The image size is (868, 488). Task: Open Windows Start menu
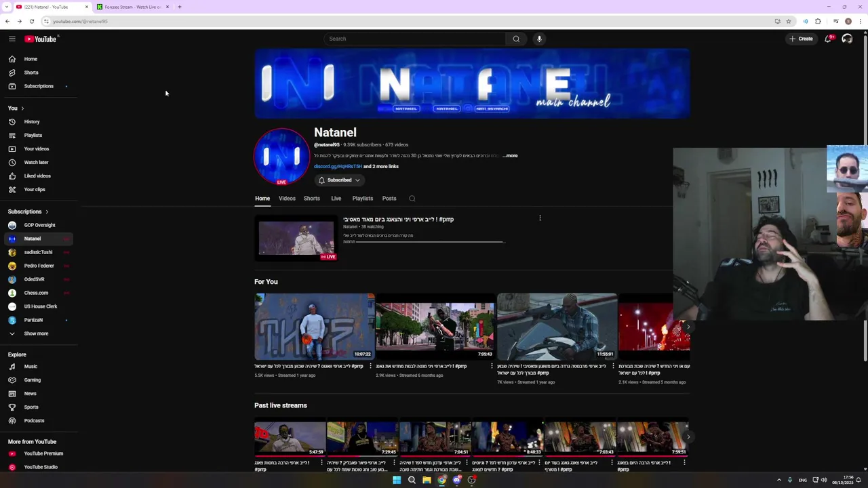[397, 480]
